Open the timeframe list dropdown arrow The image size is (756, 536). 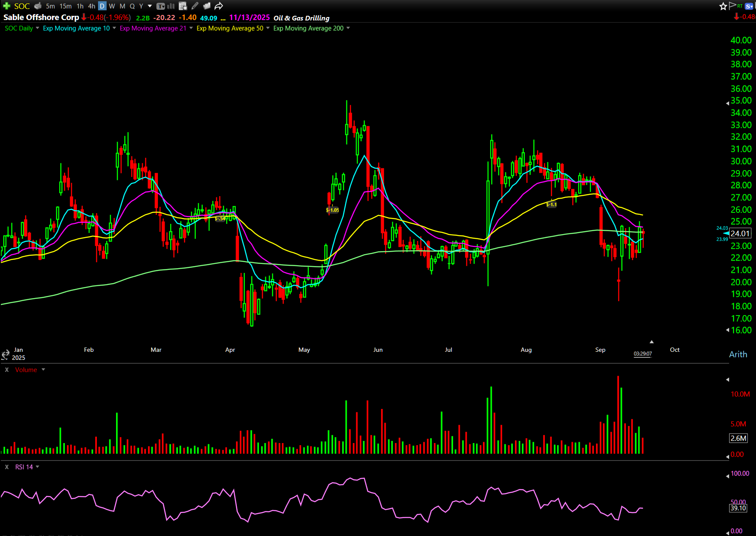[x=150, y=6]
